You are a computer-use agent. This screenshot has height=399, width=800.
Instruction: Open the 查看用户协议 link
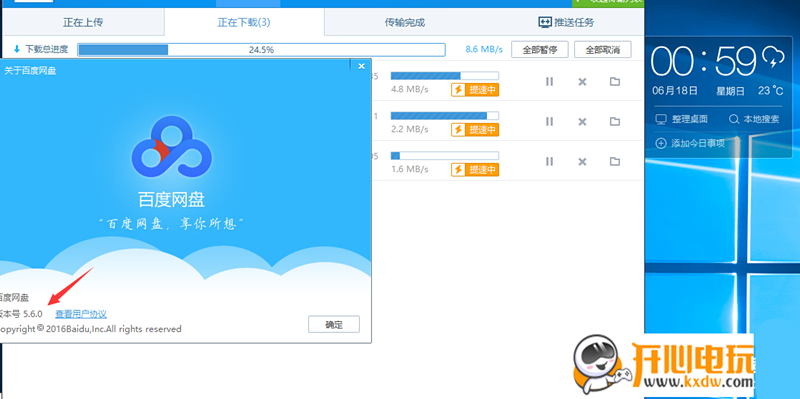(81, 314)
